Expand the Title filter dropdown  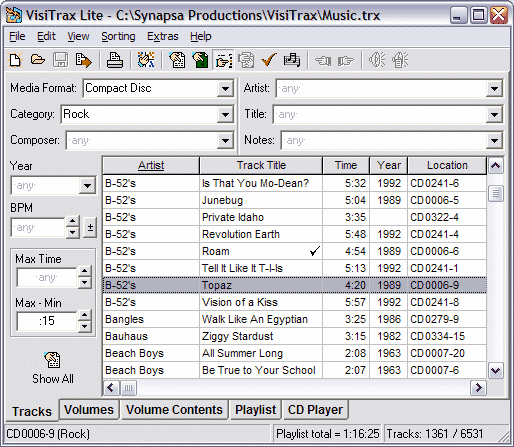494,114
